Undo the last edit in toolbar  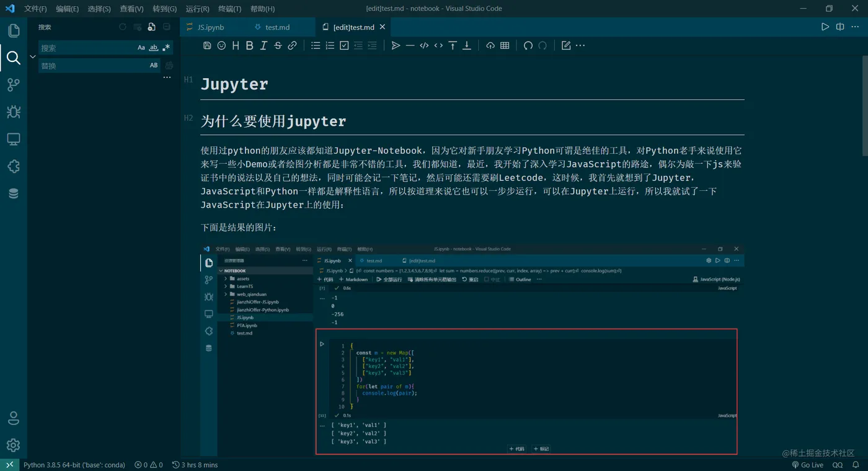(528, 45)
